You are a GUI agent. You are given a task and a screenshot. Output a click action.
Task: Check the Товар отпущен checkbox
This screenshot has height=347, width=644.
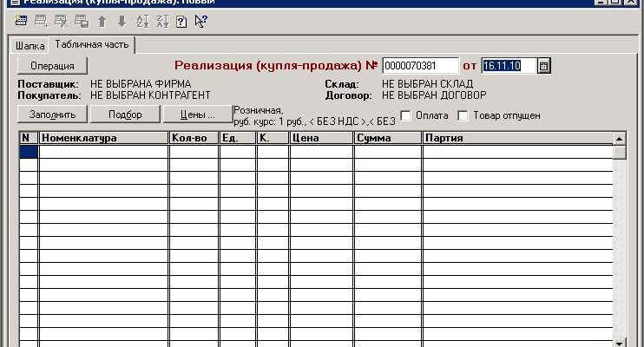click(463, 115)
